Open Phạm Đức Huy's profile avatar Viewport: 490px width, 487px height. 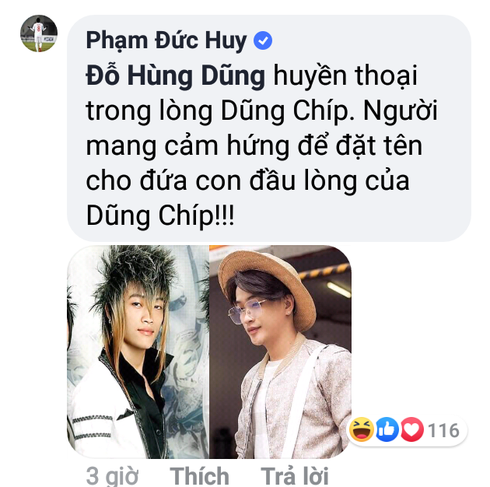coord(39,33)
